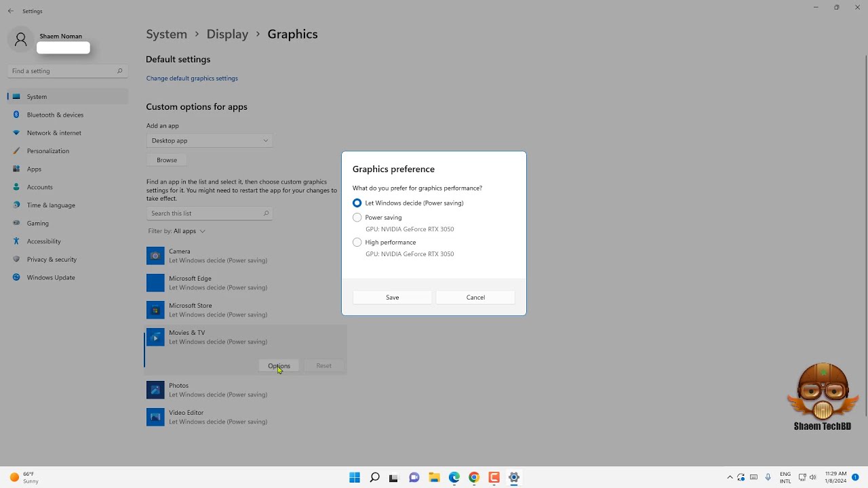Image resolution: width=868 pixels, height=488 pixels.
Task: Click Reset for Movies & TV
Action: [x=323, y=366]
